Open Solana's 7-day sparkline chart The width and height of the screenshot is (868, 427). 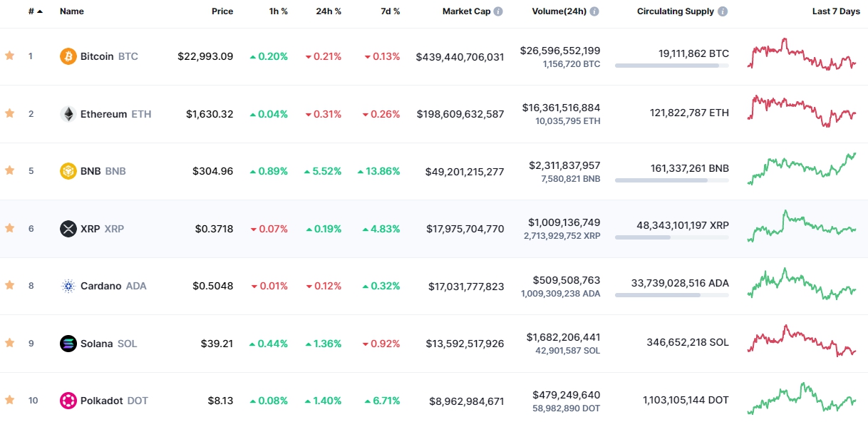click(802, 341)
